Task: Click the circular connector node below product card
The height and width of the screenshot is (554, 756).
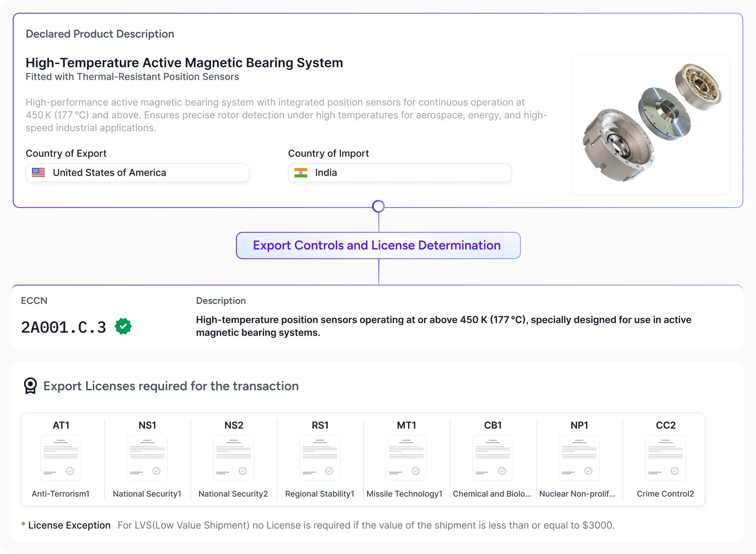Action: point(378,206)
